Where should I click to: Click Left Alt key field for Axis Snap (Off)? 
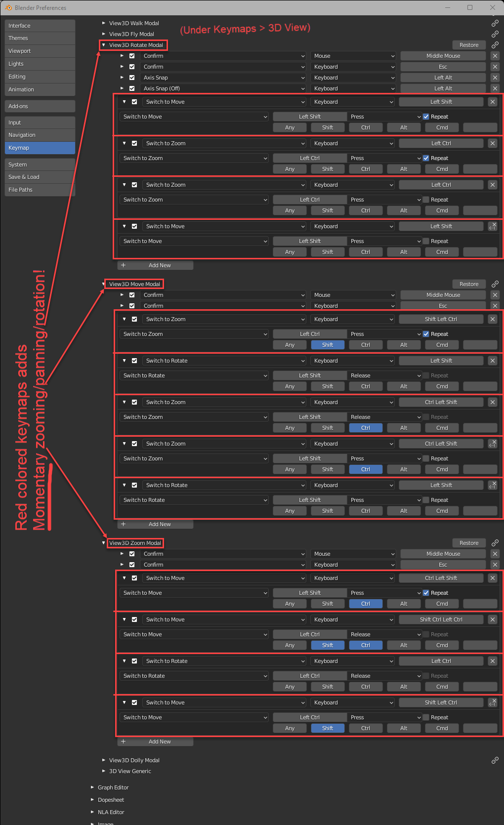(x=443, y=88)
